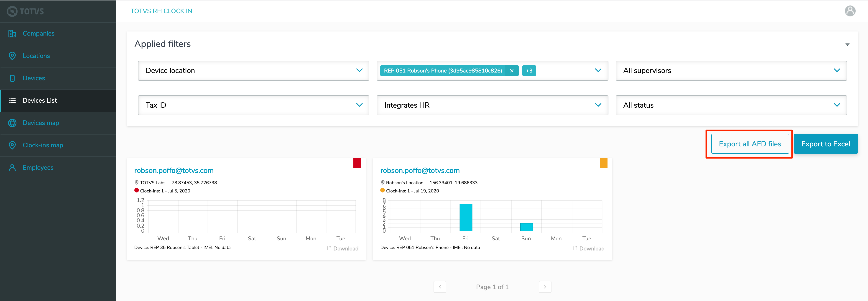Collapse the applied filters panel icon
This screenshot has height=301, width=868.
click(847, 44)
